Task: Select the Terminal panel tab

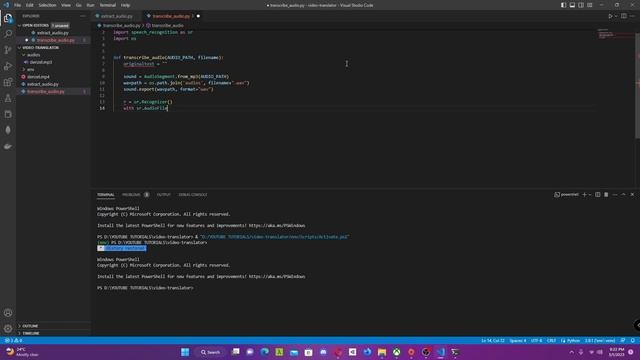Action: [x=106, y=195]
